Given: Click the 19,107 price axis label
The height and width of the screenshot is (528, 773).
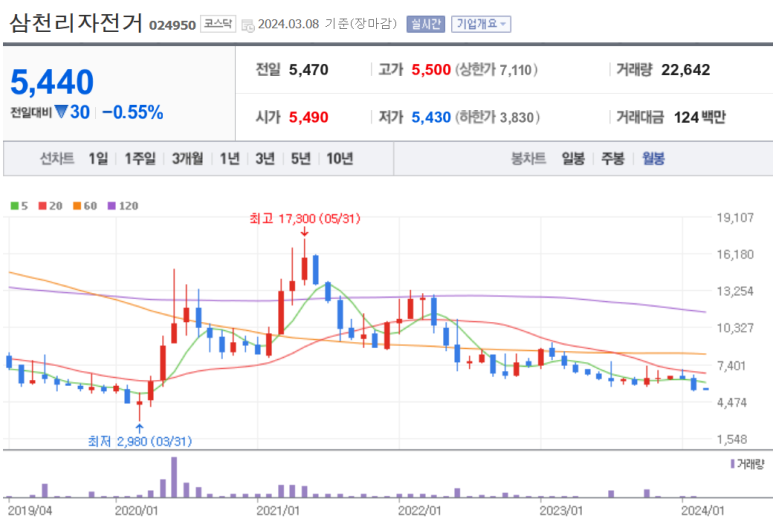Looking at the screenshot, I should pyautogui.click(x=735, y=217).
